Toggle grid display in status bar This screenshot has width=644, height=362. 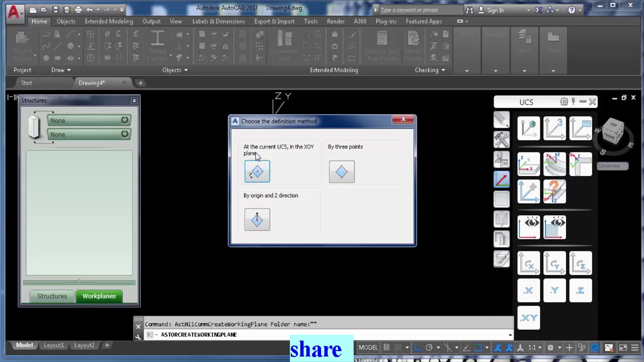[x=386, y=347]
